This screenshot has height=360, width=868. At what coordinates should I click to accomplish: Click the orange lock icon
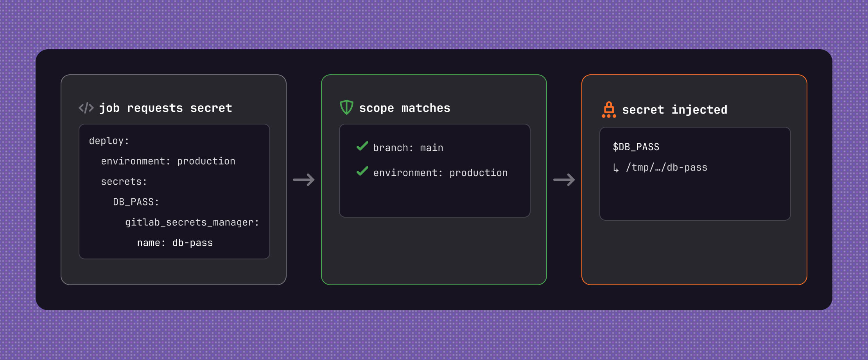pyautogui.click(x=609, y=110)
